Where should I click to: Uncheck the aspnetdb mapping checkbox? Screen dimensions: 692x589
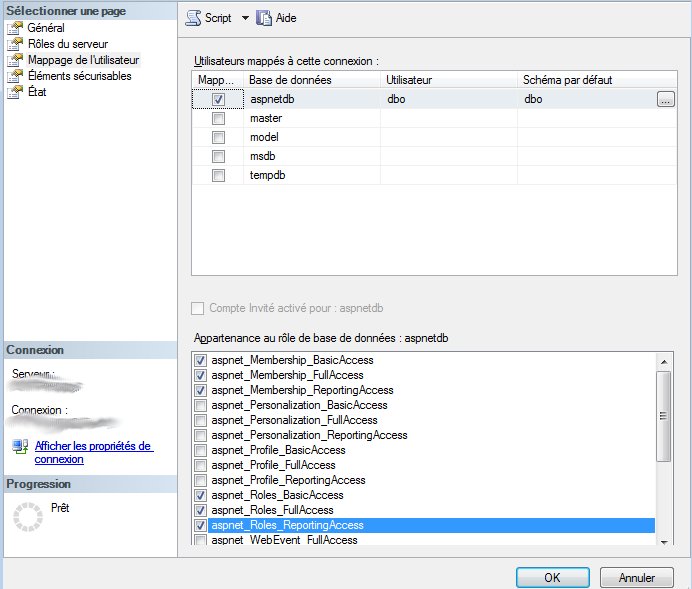218,100
